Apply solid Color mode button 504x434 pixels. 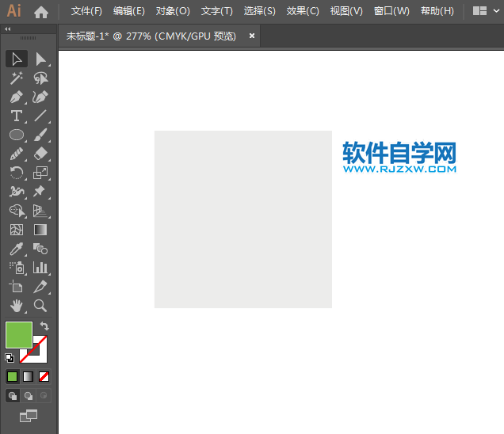click(12, 376)
